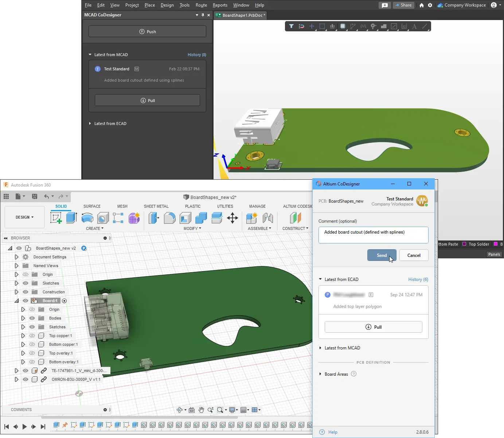Select the Move/Copy cross-arrows tool

pyautogui.click(x=233, y=218)
